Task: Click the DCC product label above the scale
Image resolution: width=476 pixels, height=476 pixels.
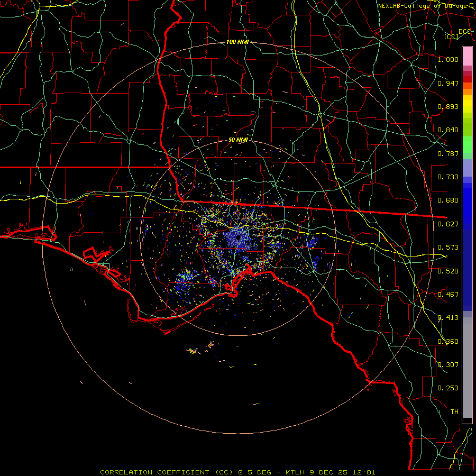Action: coord(464,32)
